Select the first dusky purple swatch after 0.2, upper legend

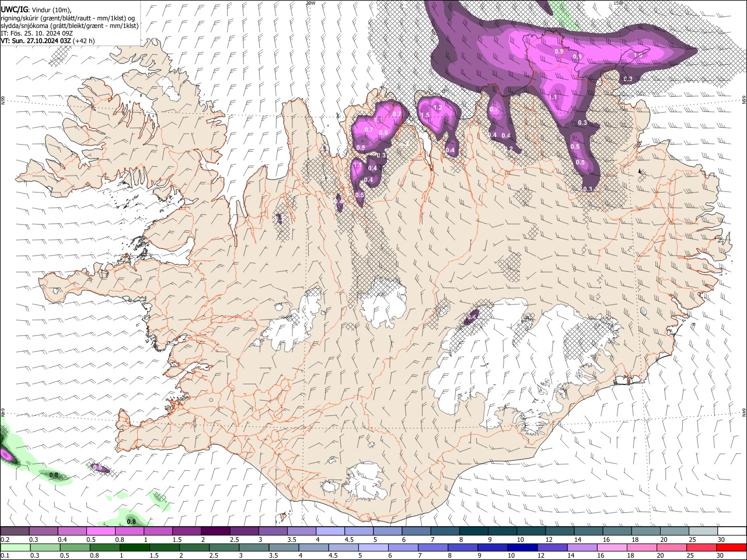click(15, 531)
